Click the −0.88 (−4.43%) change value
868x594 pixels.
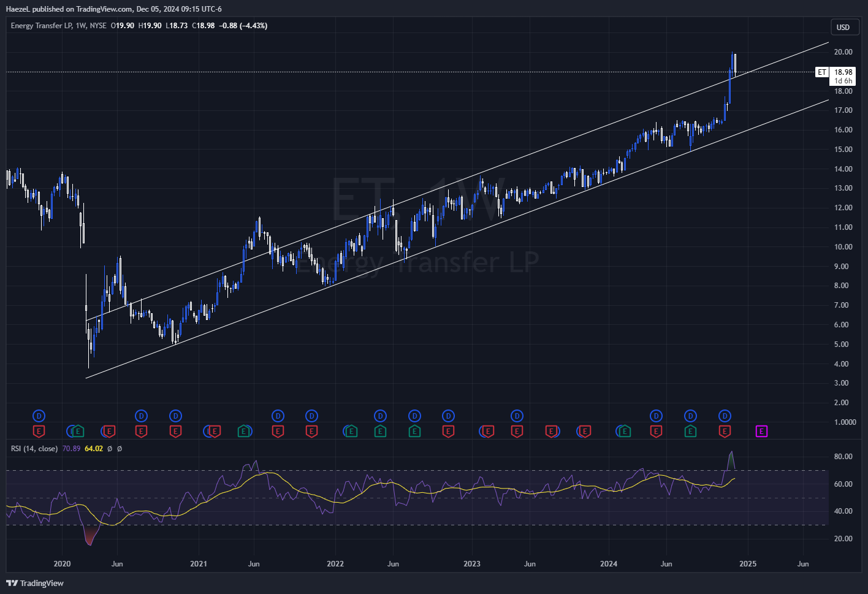(x=243, y=26)
